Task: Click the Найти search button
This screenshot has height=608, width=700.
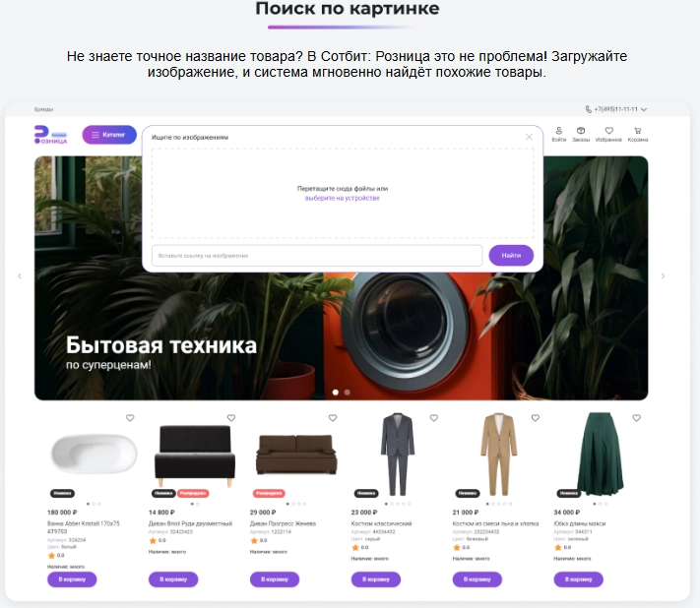Action: point(511,256)
